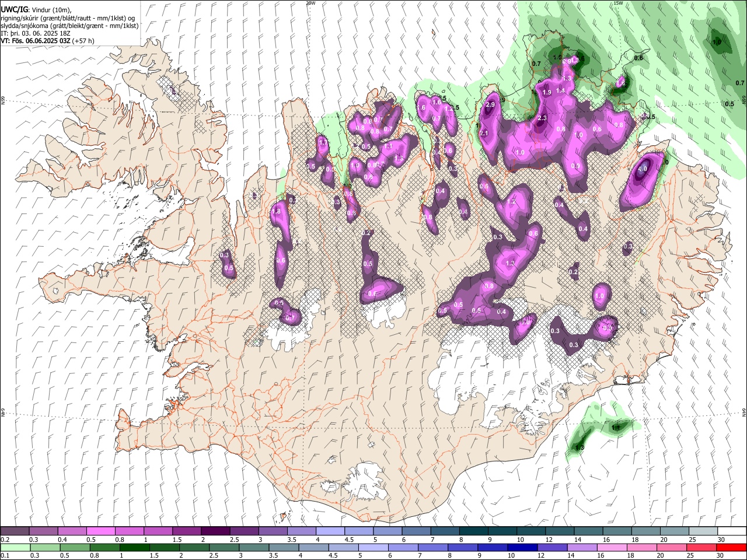This screenshot has height=560, width=747.
Task: Select the 2.9 precipitation value on the north coast
Action: point(490,104)
